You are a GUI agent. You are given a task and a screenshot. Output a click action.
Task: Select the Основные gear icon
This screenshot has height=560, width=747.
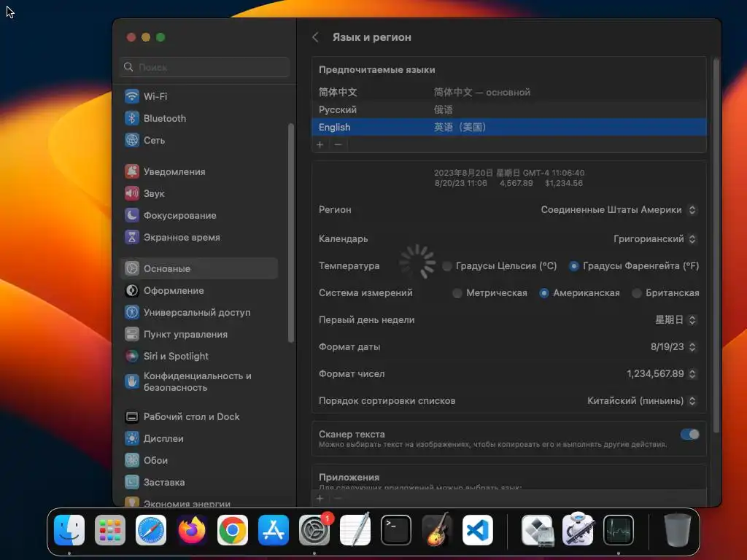[x=132, y=268]
